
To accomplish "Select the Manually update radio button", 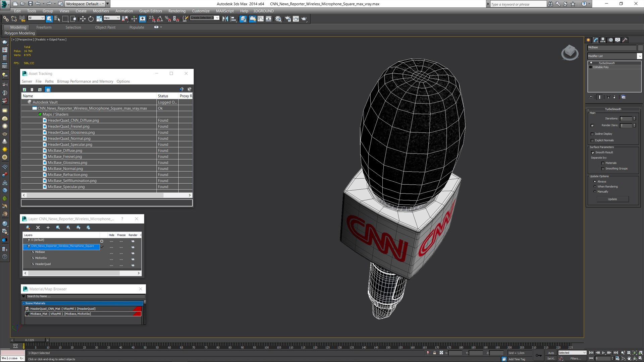I will (x=595, y=191).
